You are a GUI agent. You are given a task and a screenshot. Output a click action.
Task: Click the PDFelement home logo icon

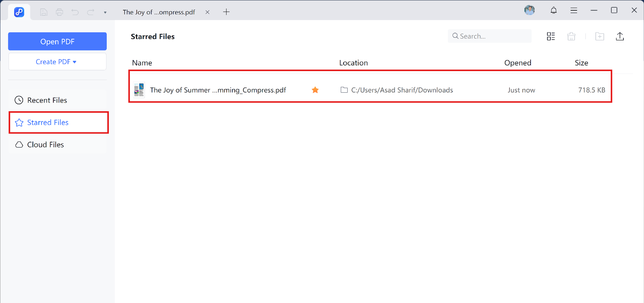tap(19, 12)
